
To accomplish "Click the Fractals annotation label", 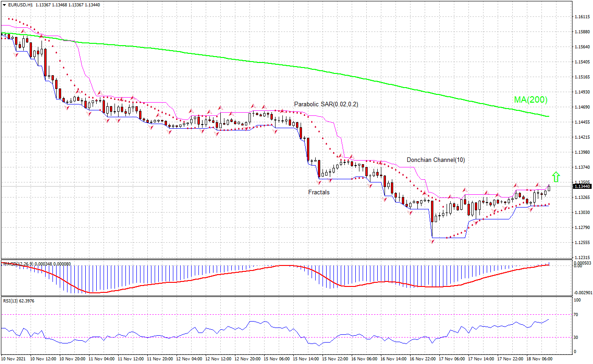I will 319,192.
